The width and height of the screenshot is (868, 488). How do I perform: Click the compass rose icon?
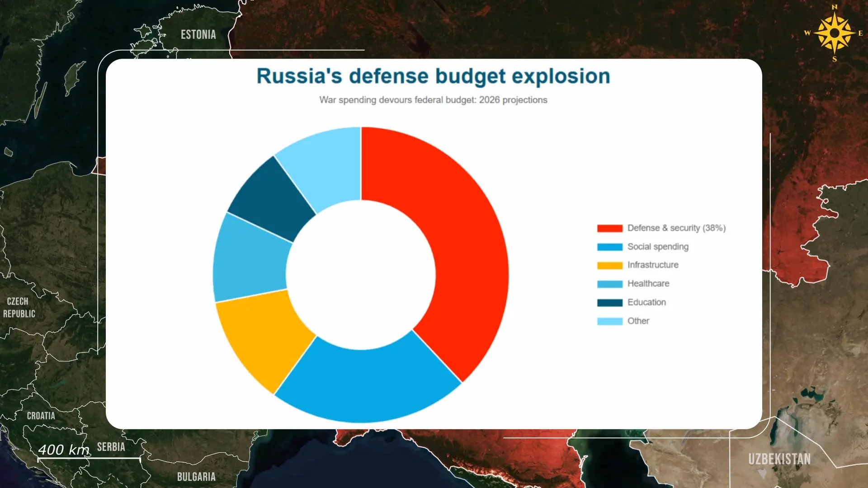[x=834, y=33]
